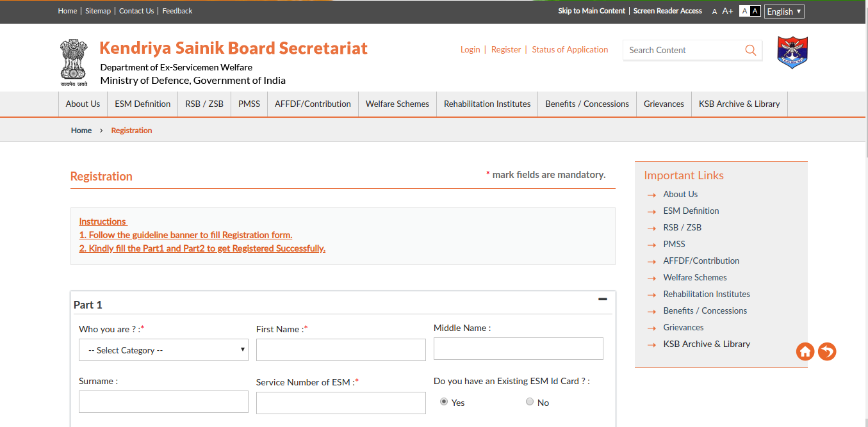Open PMSS in Important Links sidebar
The width and height of the screenshot is (868, 427).
tap(674, 244)
